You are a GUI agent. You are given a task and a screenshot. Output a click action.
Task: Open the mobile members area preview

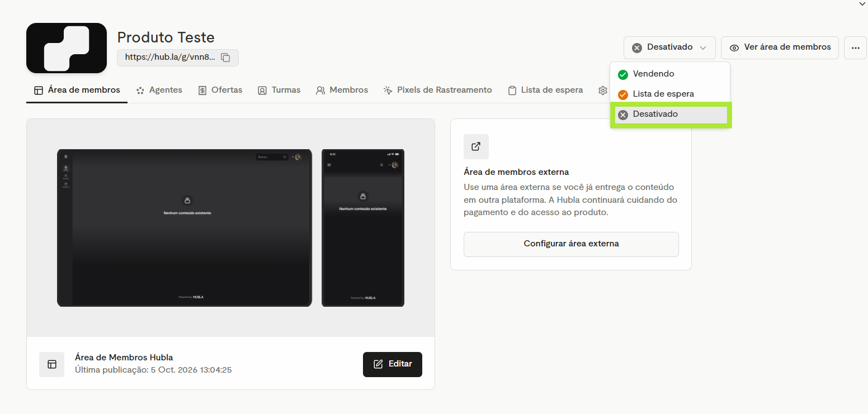click(x=363, y=228)
